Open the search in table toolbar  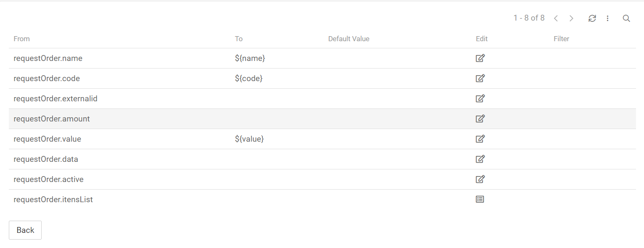point(626,18)
